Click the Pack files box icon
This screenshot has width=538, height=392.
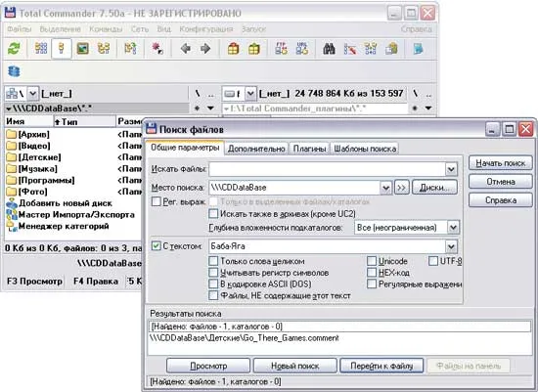click(x=234, y=49)
